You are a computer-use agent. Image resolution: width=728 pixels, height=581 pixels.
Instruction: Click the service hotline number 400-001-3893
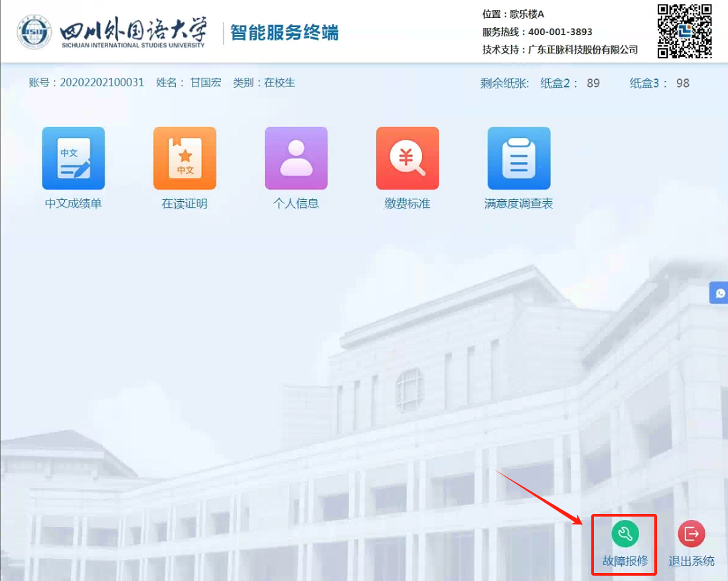point(560,32)
